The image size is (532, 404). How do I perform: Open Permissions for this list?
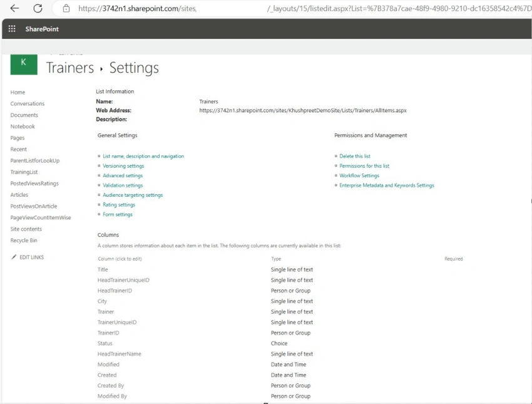[364, 166]
